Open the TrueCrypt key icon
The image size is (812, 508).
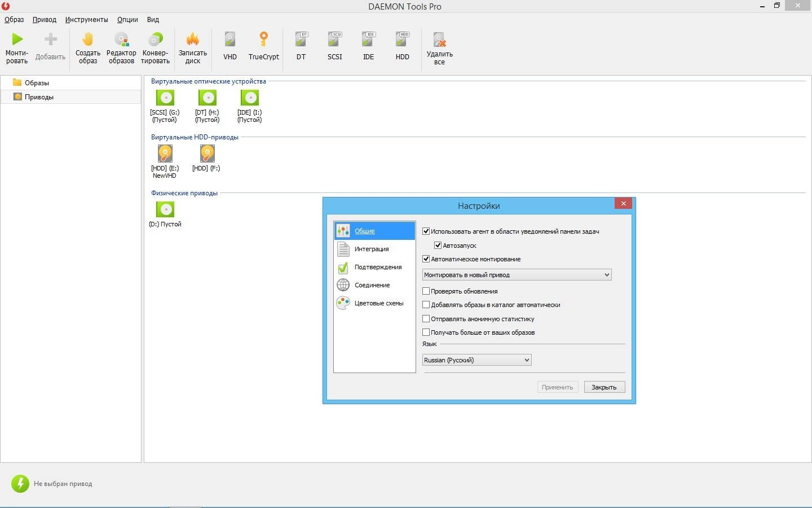click(x=263, y=39)
